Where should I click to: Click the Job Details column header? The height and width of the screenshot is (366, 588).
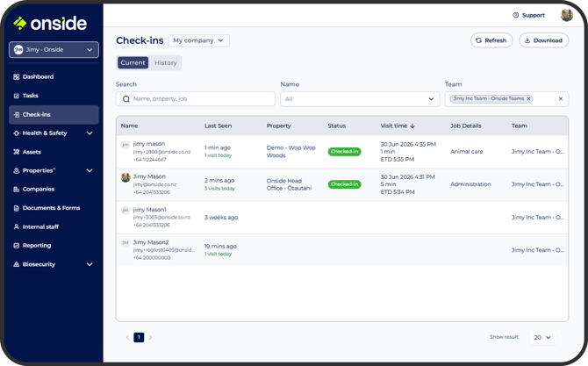466,126
